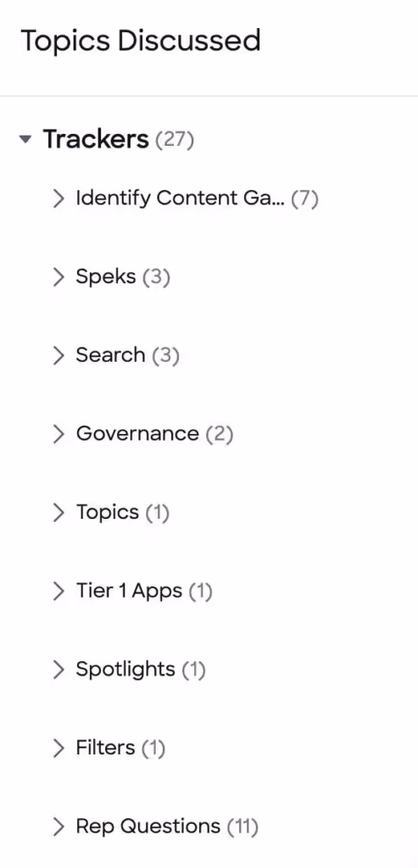Collapse the Trackers section triangle
The height and width of the screenshot is (868, 418).
[x=25, y=140]
